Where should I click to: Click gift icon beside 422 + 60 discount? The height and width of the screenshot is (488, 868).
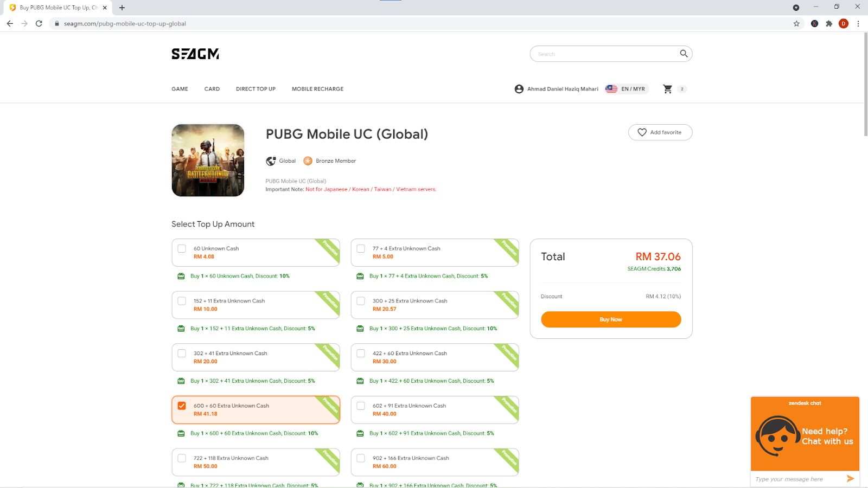point(360,381)
